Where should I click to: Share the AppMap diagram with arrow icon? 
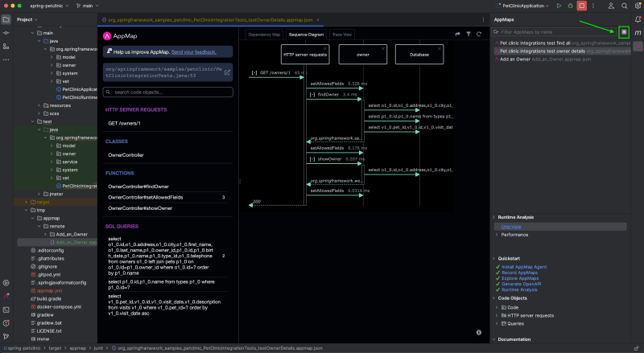[457, 34]
